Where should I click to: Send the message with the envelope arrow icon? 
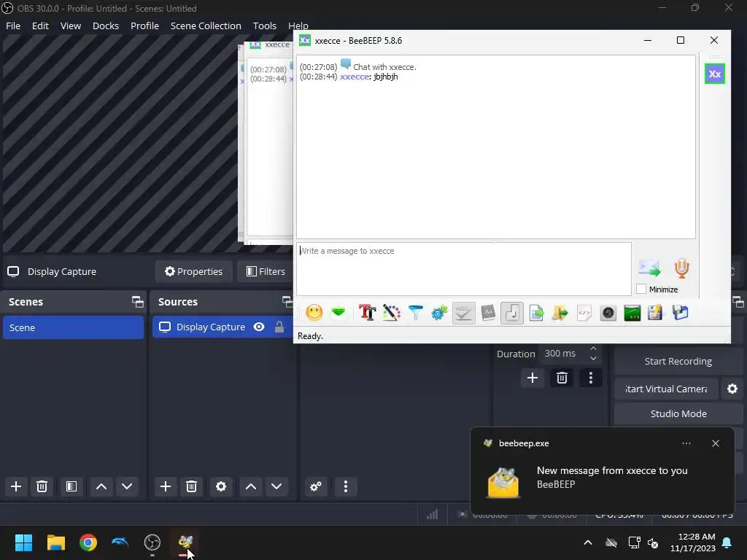pyautogui.click(x=649, y=268)
